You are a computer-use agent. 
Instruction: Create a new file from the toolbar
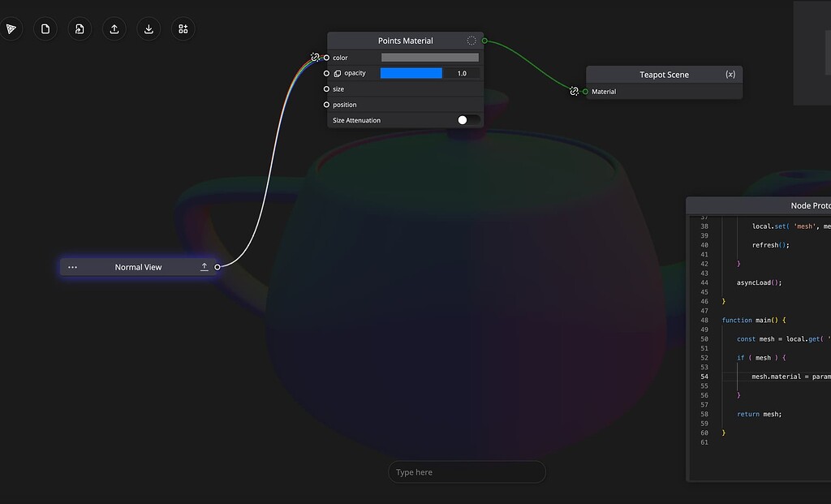coord(45,28)
